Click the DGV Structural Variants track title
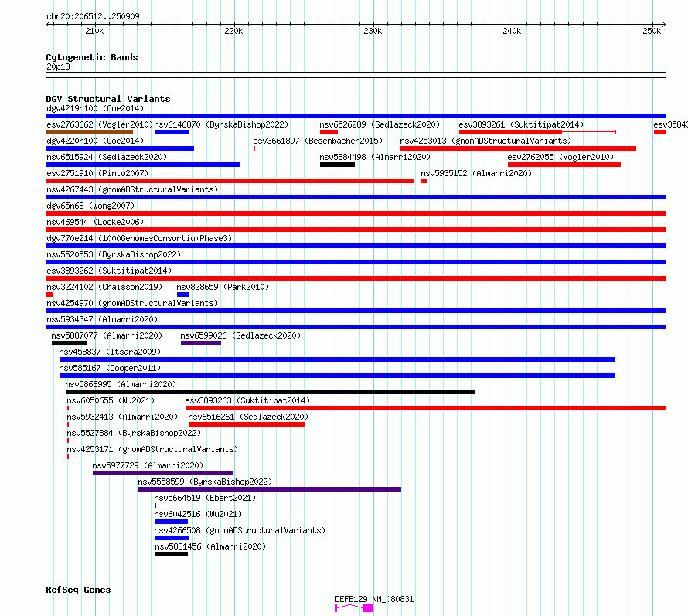This screenshot has height=616, width=688. 108,99
